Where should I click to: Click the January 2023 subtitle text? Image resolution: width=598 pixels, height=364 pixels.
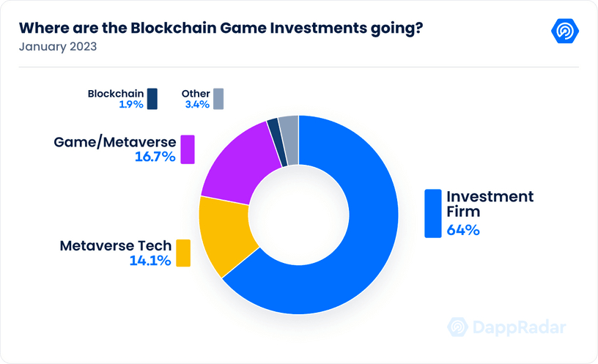[58, 46]
